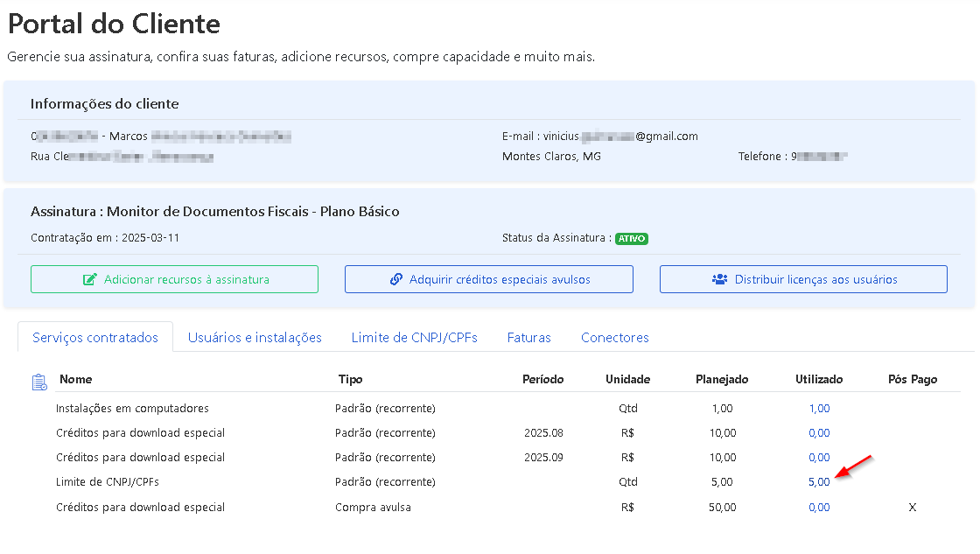Click utilized 0,00 link for Compra avulsa row
The image size is (980, 554).
(819, 508)
